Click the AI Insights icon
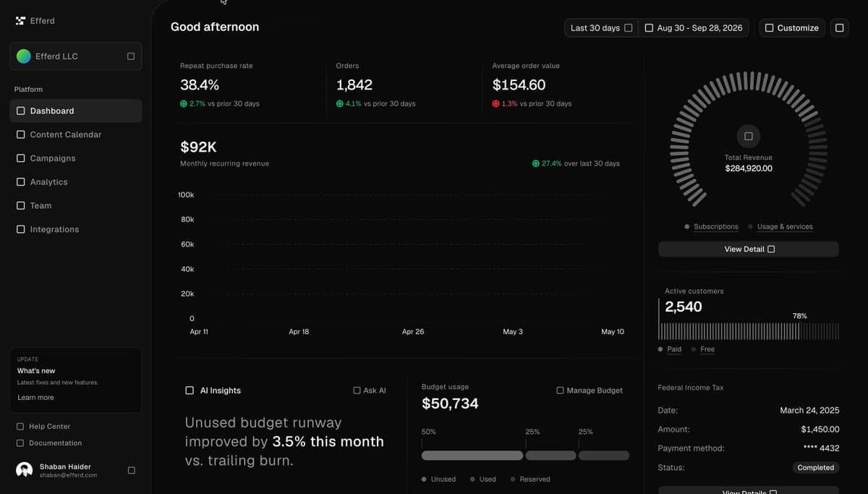868x494 pixels. click(x=190, y=391)
